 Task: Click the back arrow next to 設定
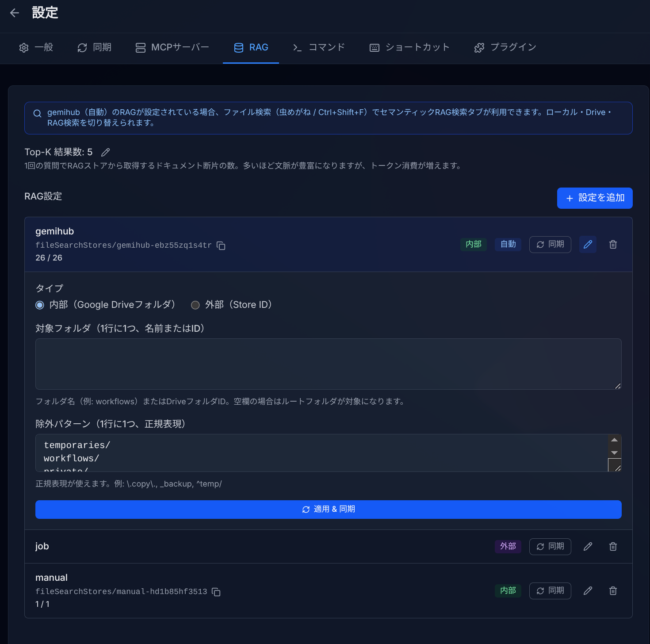point(15,13)
